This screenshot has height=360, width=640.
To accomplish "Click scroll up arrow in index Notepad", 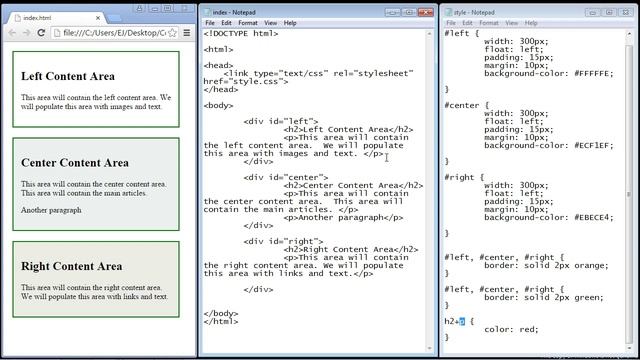I will [x=429, y=34].
